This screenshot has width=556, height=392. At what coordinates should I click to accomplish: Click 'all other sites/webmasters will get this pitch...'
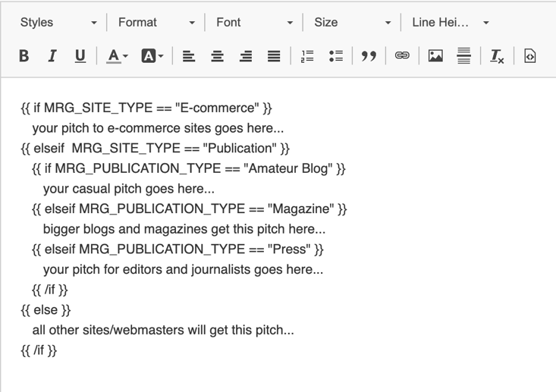(x=163, y=331)
